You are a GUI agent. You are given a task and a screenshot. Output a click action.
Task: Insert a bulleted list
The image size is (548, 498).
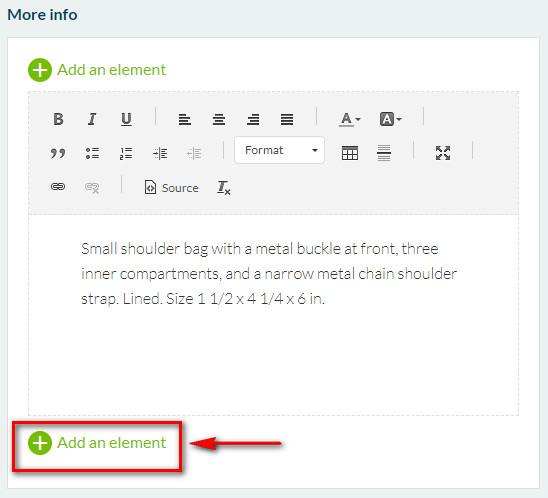92,153
